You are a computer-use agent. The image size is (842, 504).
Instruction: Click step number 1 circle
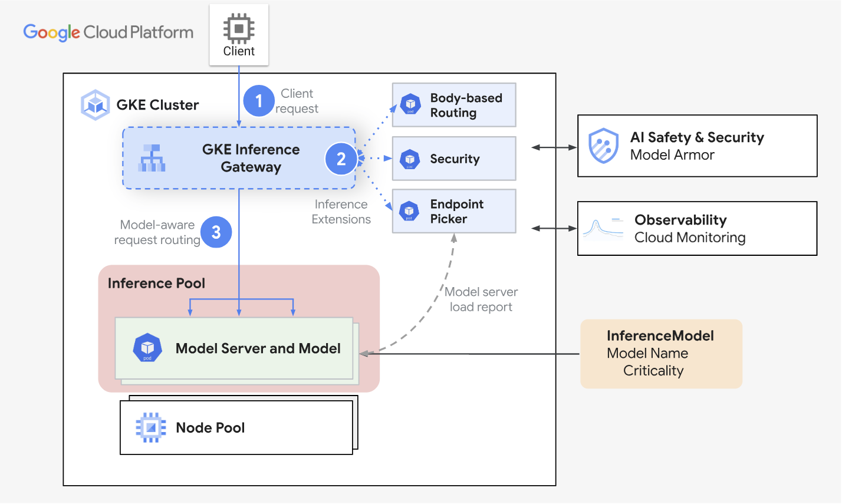tap(258, 101)
